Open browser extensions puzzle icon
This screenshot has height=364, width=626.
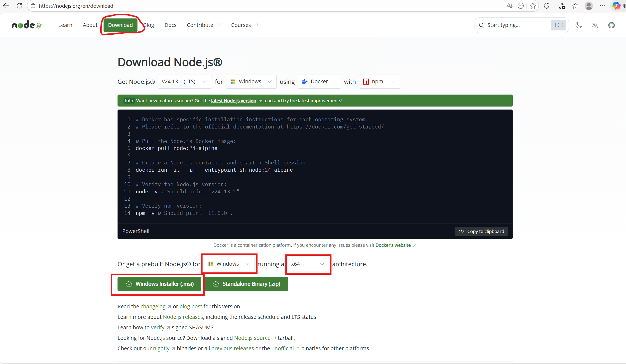[547, 6]
